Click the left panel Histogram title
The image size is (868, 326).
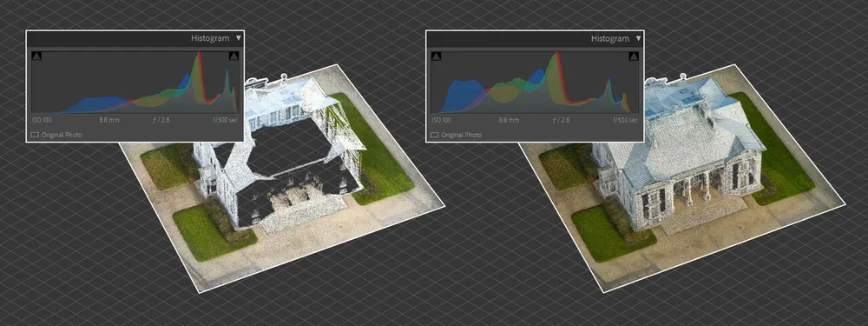(x=210, y=38)
